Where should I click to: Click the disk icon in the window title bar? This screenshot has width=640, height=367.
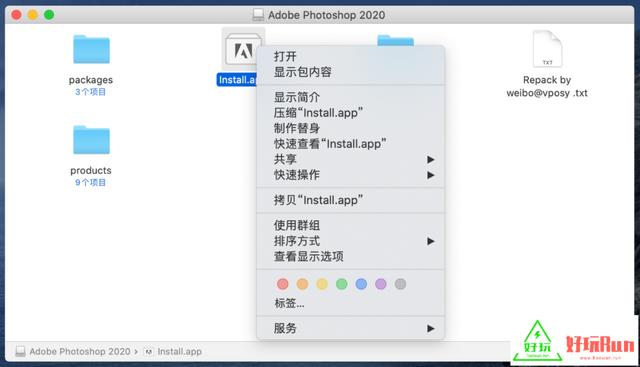pyautogui.click(x=258, y=15)
